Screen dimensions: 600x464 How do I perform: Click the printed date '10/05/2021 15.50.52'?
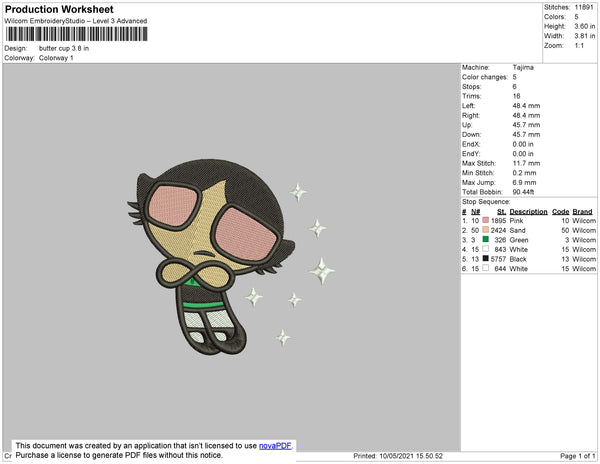point(411,456)
